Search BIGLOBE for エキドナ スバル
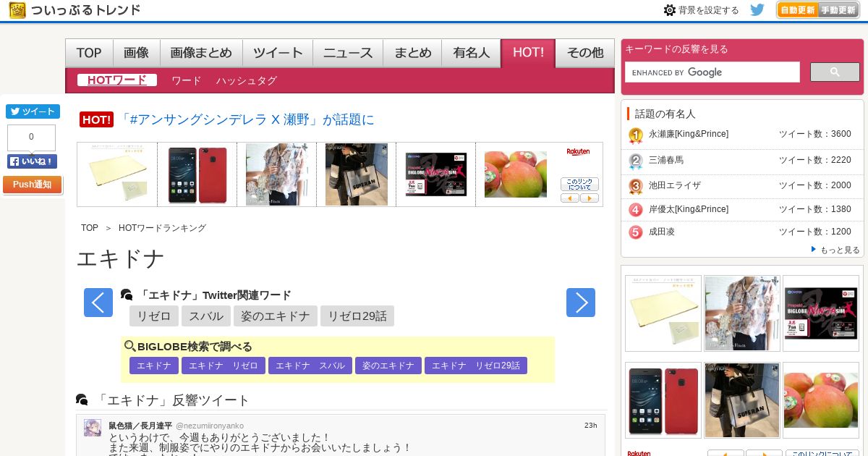 click(310, 366)
